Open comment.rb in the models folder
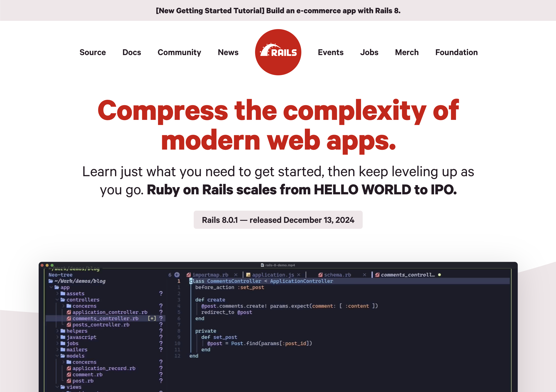 coord(87,374)
